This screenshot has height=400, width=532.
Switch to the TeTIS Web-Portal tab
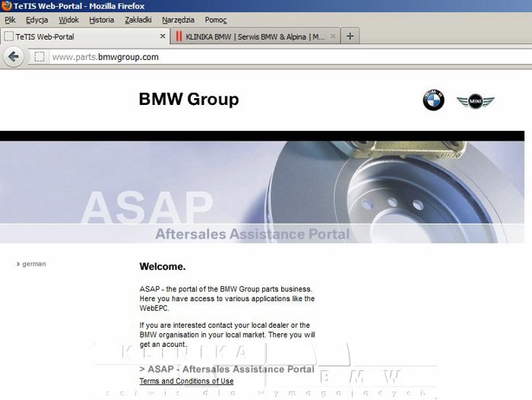point(85,37)
